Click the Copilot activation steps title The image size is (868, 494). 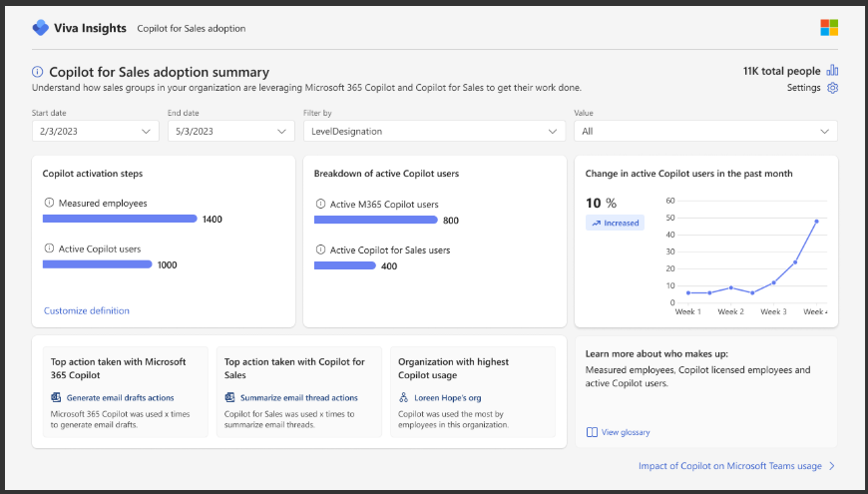(93, 174)
